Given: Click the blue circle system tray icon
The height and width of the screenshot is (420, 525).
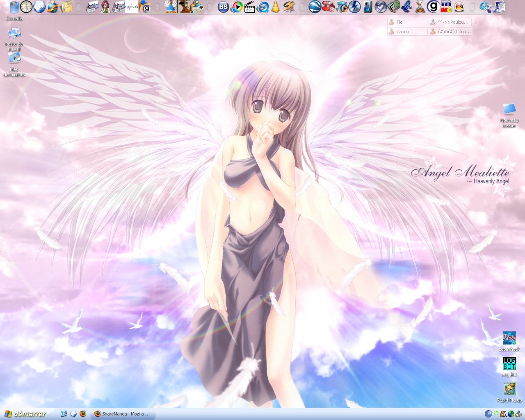Looking at the screenshot, I should click(488, 414).
